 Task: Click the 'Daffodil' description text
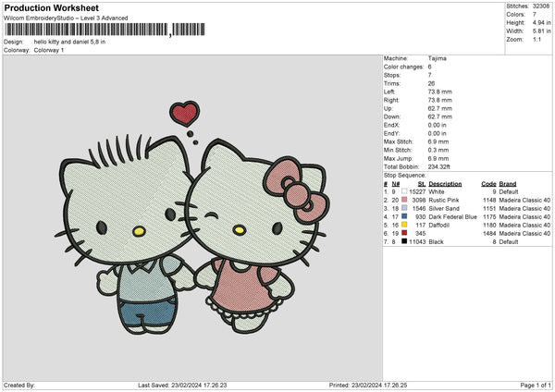point(438,225)
